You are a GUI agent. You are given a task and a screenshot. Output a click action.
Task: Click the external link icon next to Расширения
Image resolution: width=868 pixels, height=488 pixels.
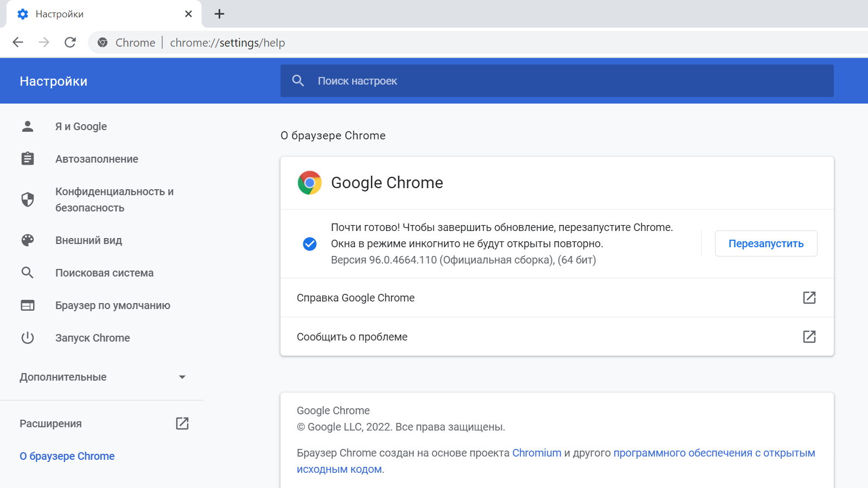(182, 423)
